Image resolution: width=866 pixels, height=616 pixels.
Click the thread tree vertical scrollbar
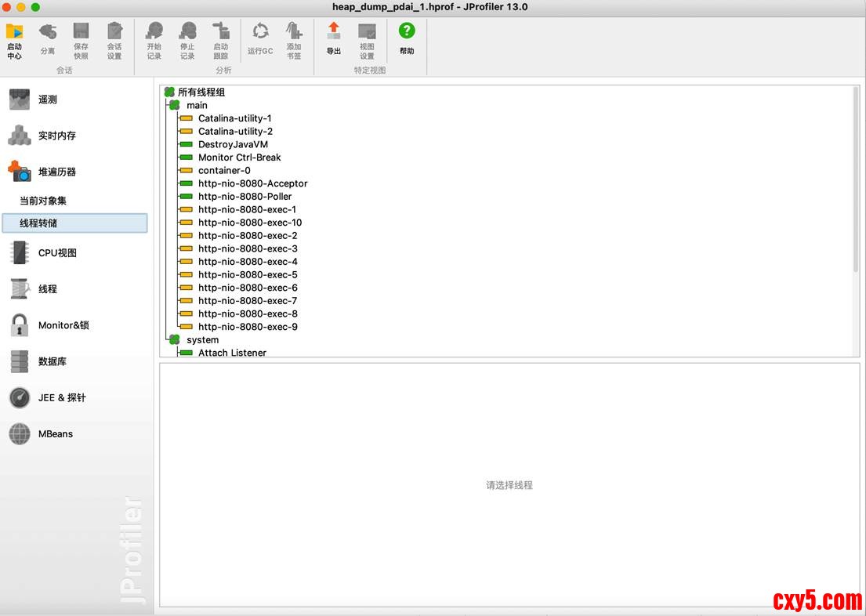tap(855, 180)
